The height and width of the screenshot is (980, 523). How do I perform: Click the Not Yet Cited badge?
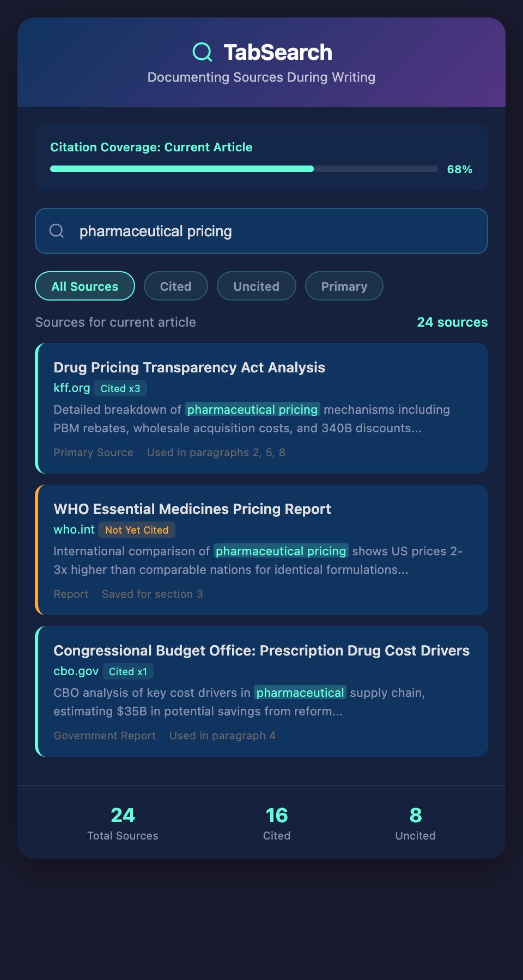coord(137,530)
